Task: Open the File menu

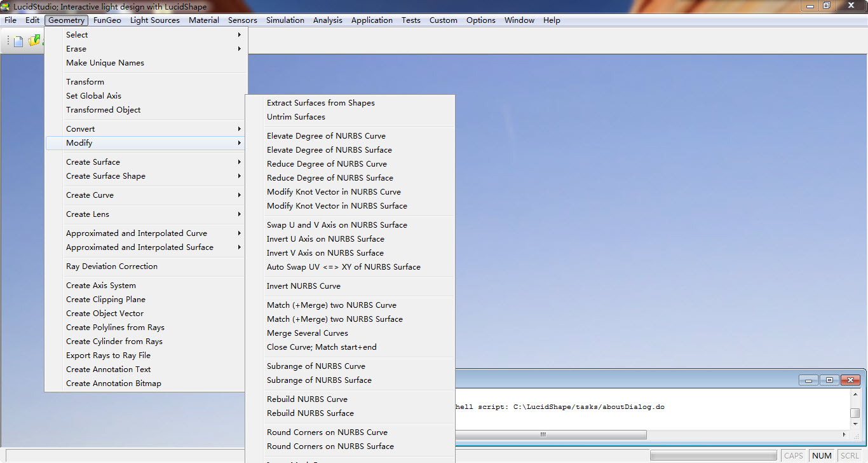Action: point(11,20)
